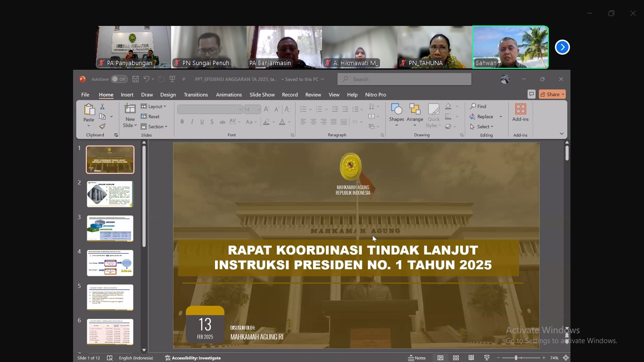Toggle the AutoSave switch

pyautogui.click(x=119, y=79)
